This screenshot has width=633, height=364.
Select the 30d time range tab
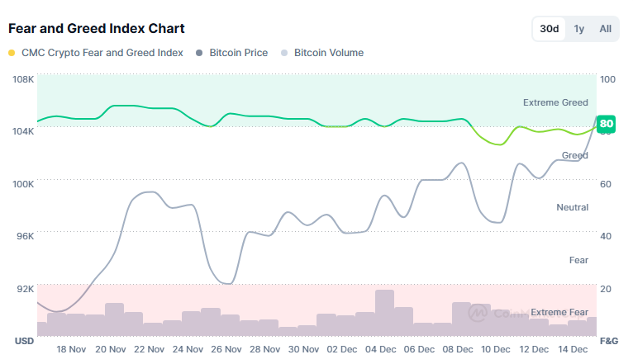pos(550,29)
